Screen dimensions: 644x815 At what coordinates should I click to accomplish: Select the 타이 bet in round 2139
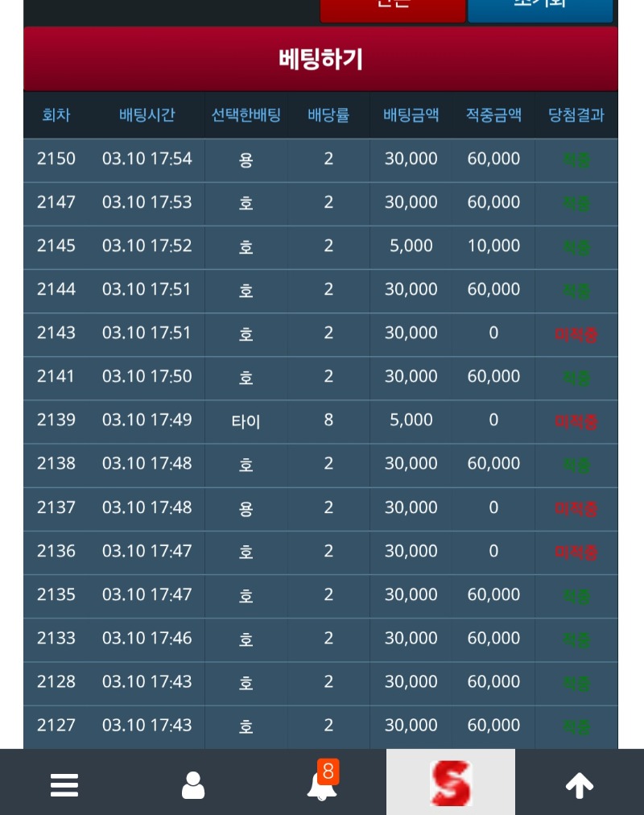[x=246, y=420]
